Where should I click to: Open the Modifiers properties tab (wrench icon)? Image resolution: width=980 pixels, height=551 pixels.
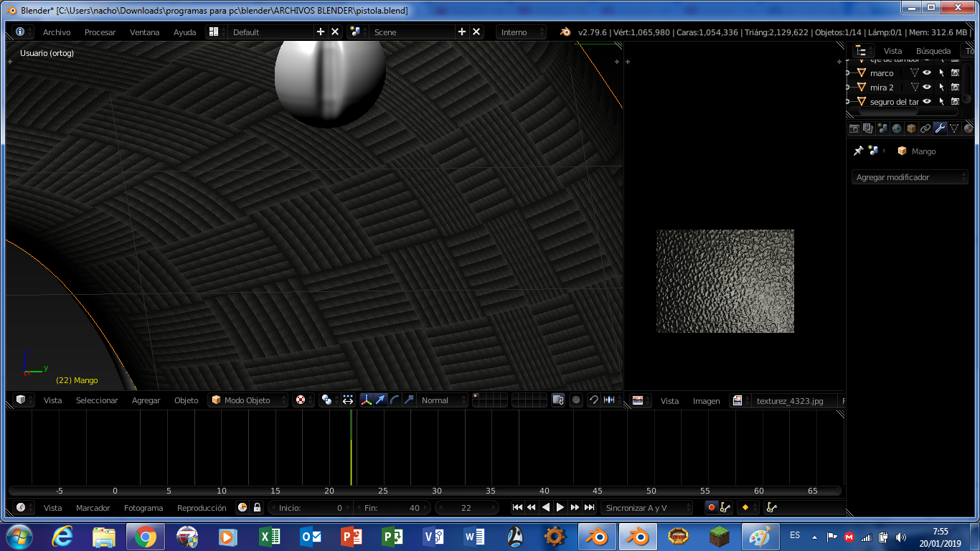coord(940,128)
